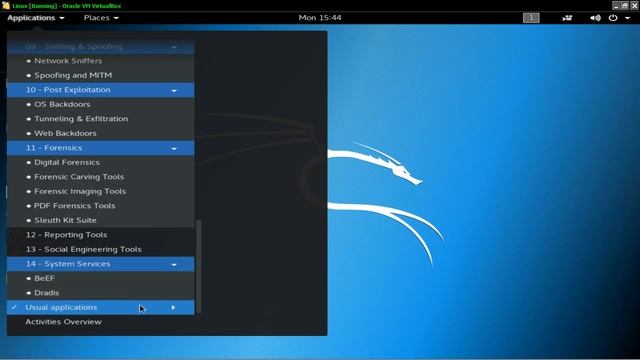Open Web Backdoors entry

point(100,133)
